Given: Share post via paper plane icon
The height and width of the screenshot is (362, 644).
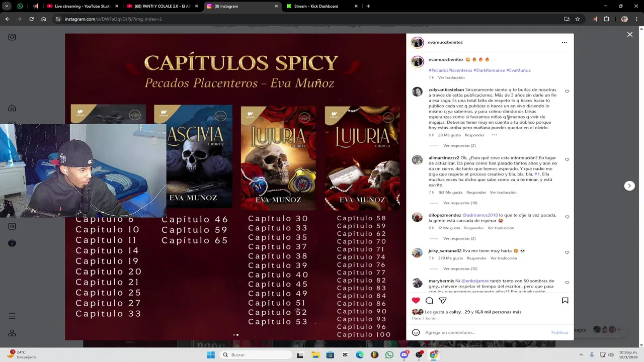Looking at the screenshot, I should (x=443, y=300).
